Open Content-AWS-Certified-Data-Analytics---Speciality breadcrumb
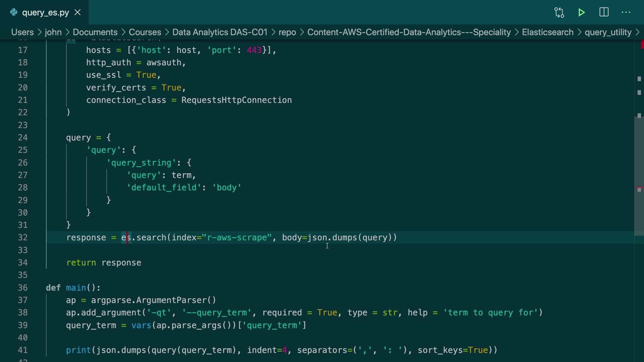Viewport: 644px width, 362px height. point(409,32)
